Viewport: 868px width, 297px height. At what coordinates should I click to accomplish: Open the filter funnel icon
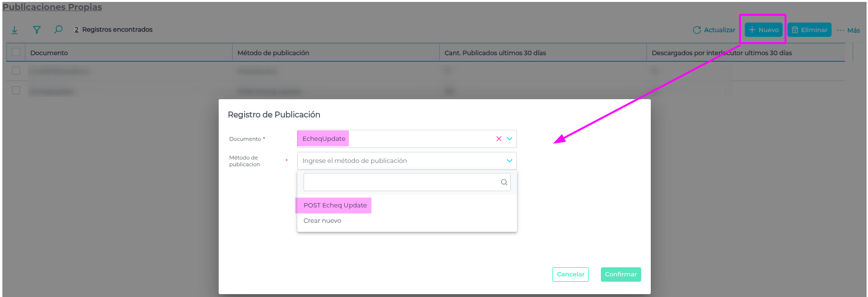click(x=36, y=30)
